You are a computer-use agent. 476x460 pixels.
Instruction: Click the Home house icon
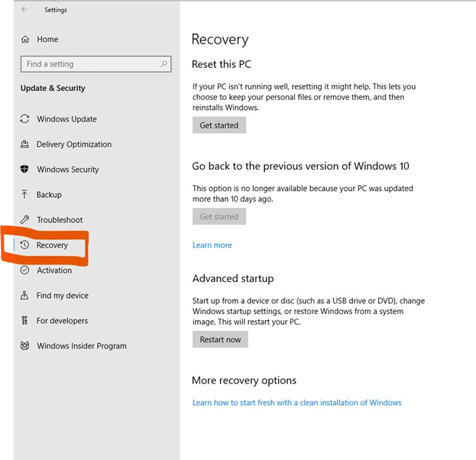[x=25, y=39]
